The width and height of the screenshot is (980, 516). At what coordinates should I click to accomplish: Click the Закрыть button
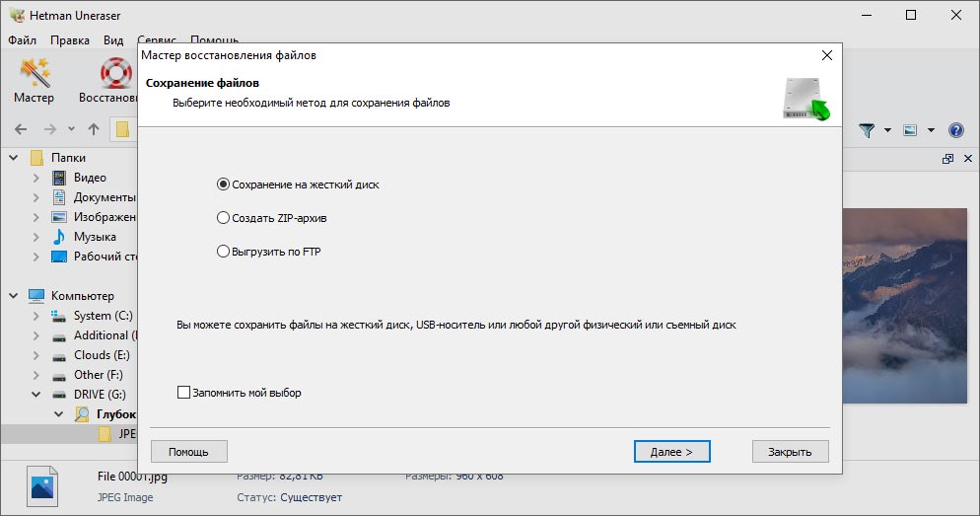[x=790, y=452]
